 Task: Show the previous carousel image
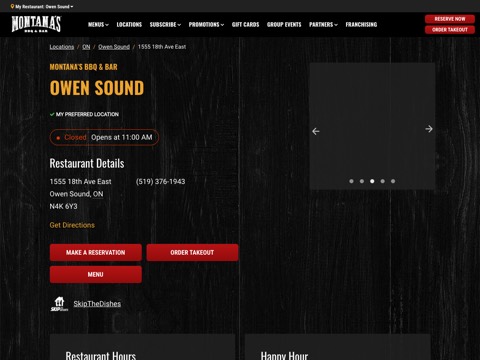[316, 131]
